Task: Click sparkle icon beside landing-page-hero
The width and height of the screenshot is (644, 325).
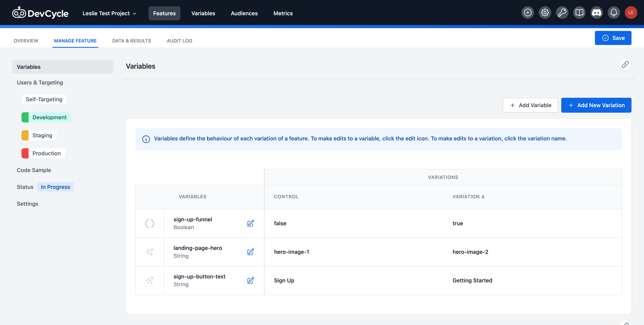Action: [x=149, y=252]
